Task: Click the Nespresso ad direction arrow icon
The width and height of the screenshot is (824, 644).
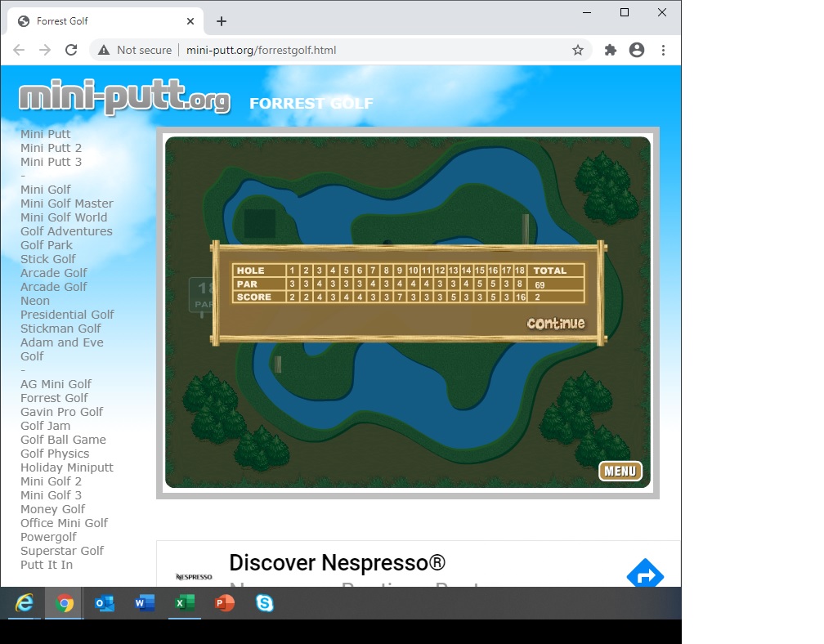Action: coord(644,575)
